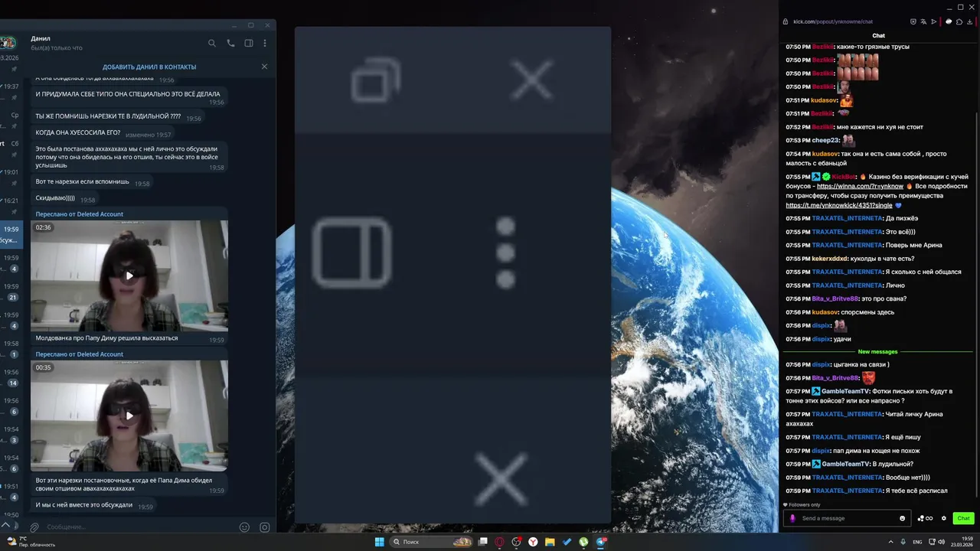
Task: Open the page translate icon in browser
Action: coord(923,21)
